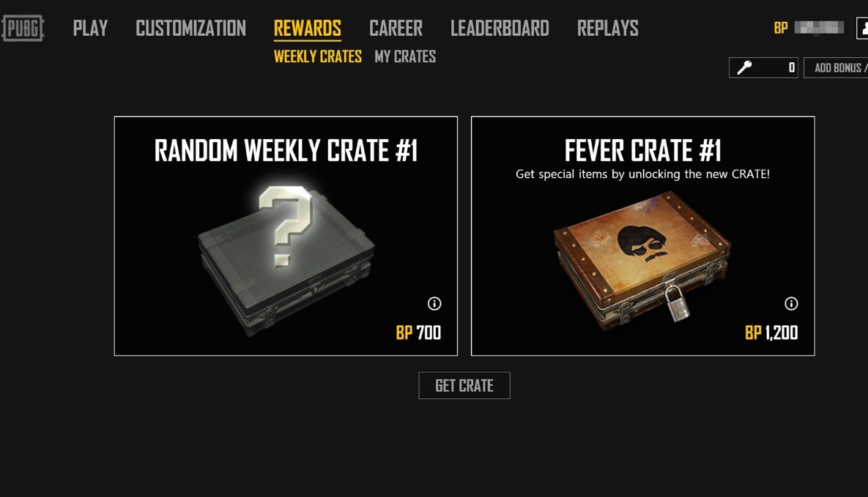Click the key icon counter
The image size is (868, 497).
763,67
